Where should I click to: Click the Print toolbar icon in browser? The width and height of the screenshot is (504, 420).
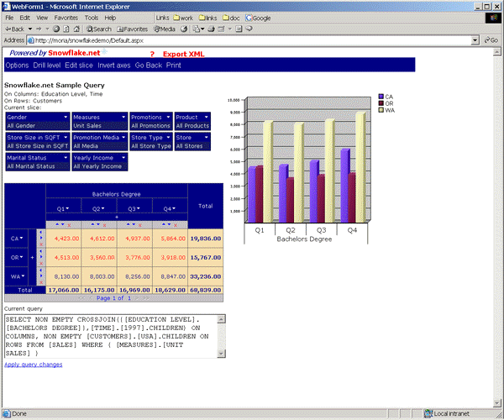(211, 29)
